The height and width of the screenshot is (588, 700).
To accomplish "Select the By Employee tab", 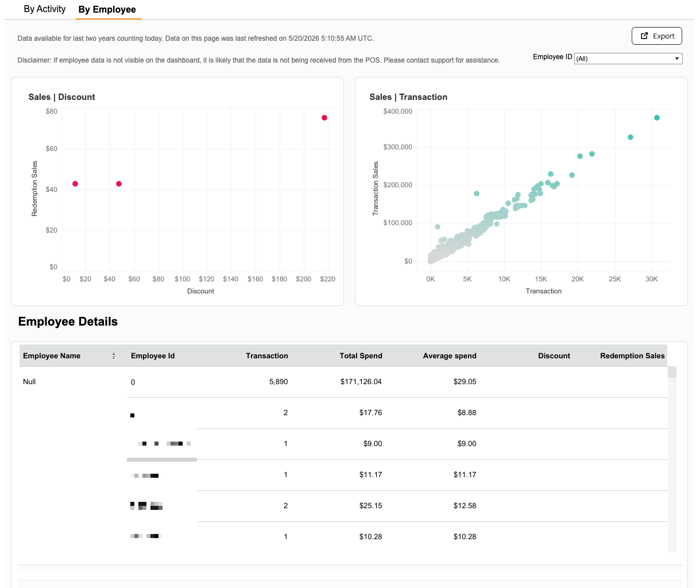I will point(107,10).
